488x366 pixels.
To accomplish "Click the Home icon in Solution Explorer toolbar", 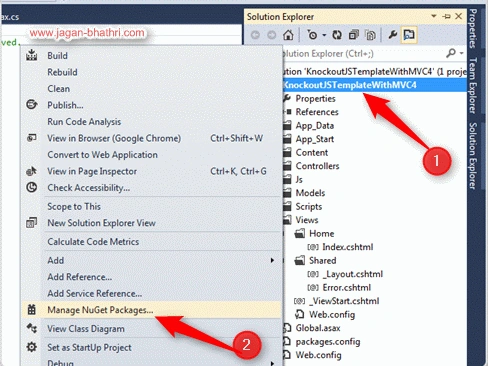I will pos(288,35).
